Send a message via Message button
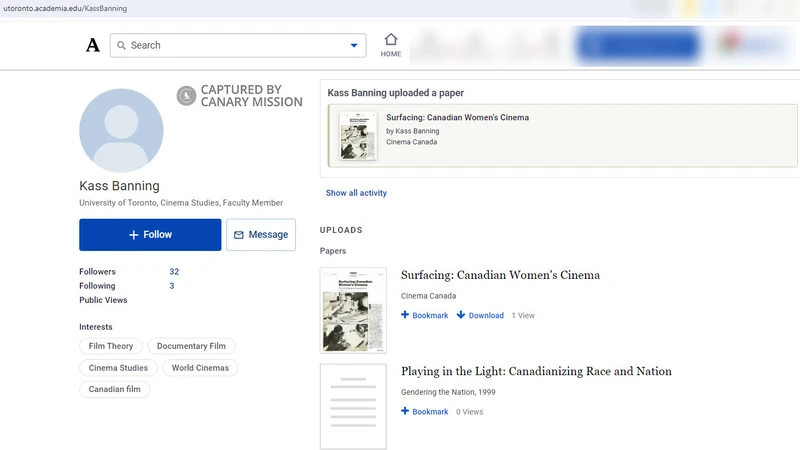The image size is (800, 450). [261, 235]
